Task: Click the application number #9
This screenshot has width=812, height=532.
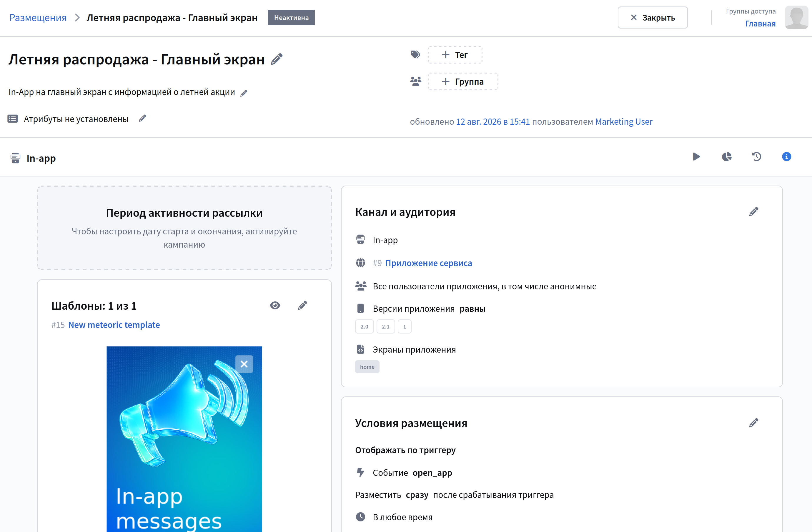Action: pyautogui.click(x=377, y=263)
